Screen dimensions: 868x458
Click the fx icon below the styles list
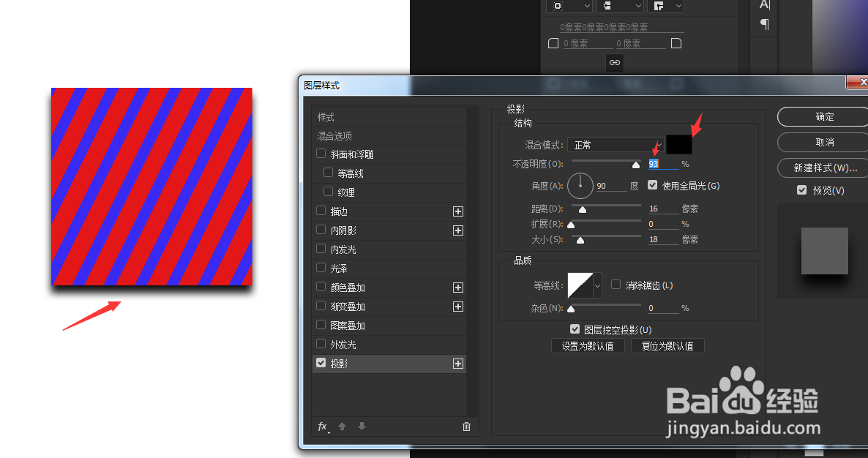click(x=322, y=427)
